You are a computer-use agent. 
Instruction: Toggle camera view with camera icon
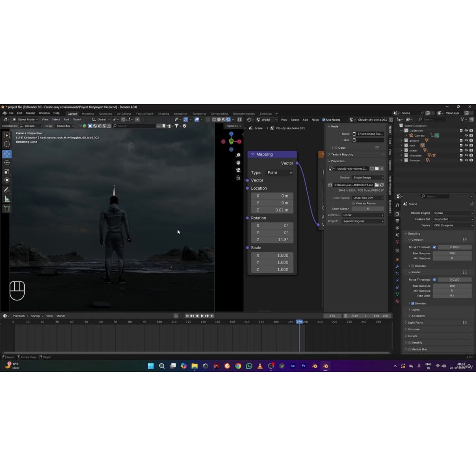tap(238, 170)
